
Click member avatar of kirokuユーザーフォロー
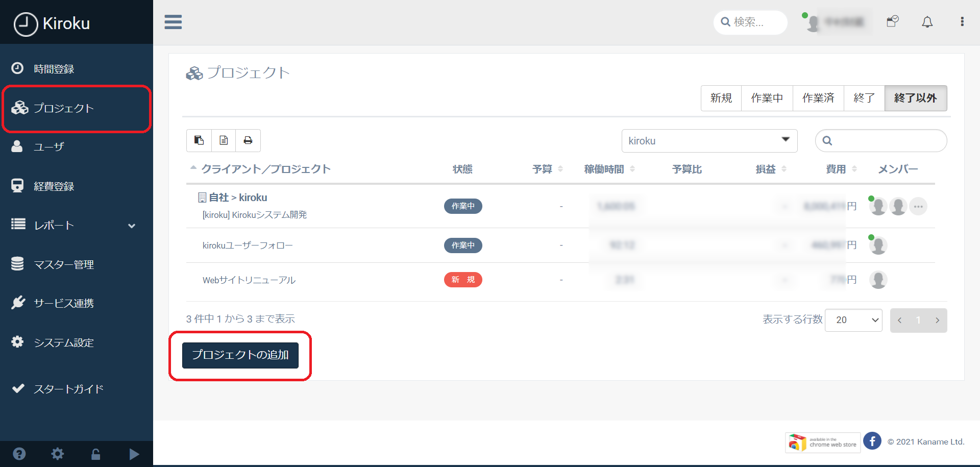(878, 245)
